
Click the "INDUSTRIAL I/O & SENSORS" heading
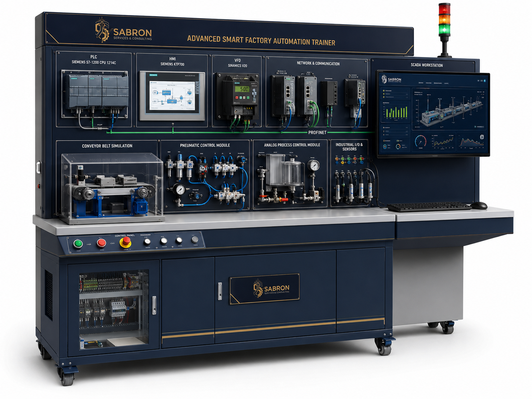pyautogui.click(x=349, y=147)
